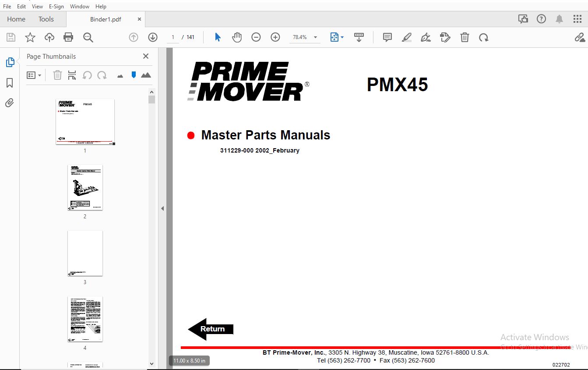Click the thumbnails scrollbar down arrow
The width and height of the screenshot is (588, 370).
pos(152,363)
